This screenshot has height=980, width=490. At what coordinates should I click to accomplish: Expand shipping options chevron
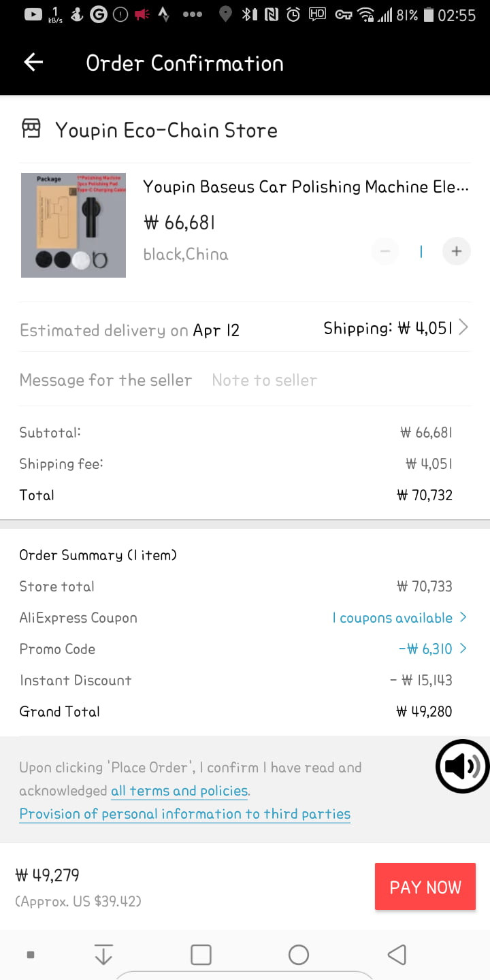tap(463, 328)
